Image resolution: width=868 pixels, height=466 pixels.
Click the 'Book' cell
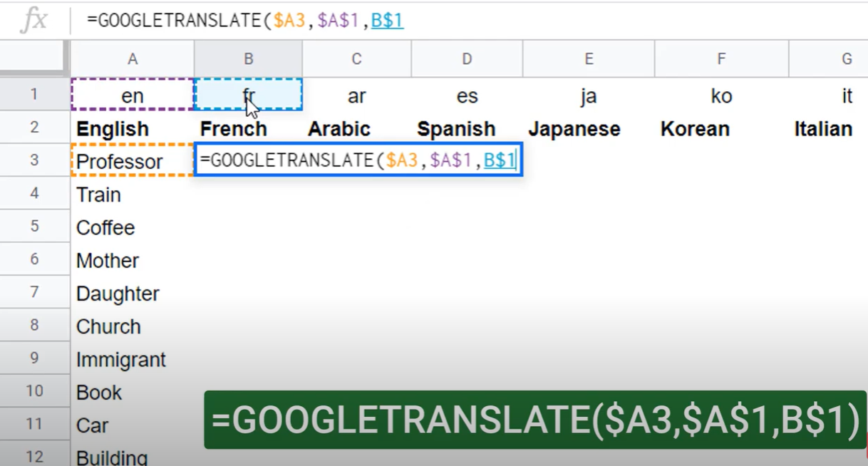tap(133, 392)
